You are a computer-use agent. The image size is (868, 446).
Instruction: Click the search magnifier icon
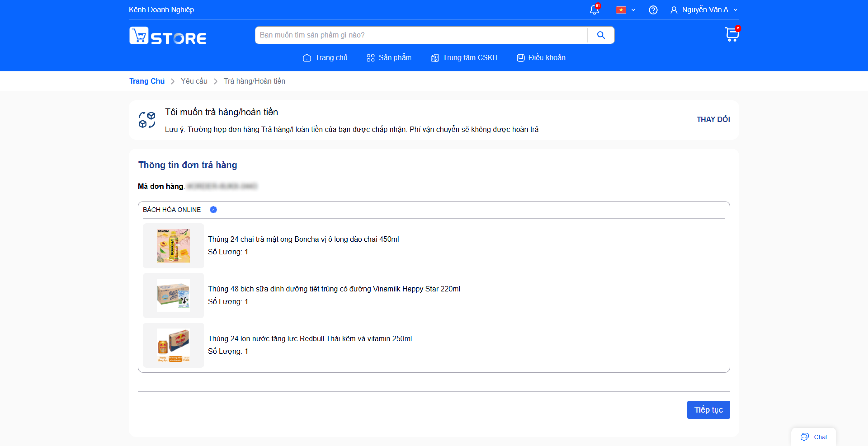point(601,35)
